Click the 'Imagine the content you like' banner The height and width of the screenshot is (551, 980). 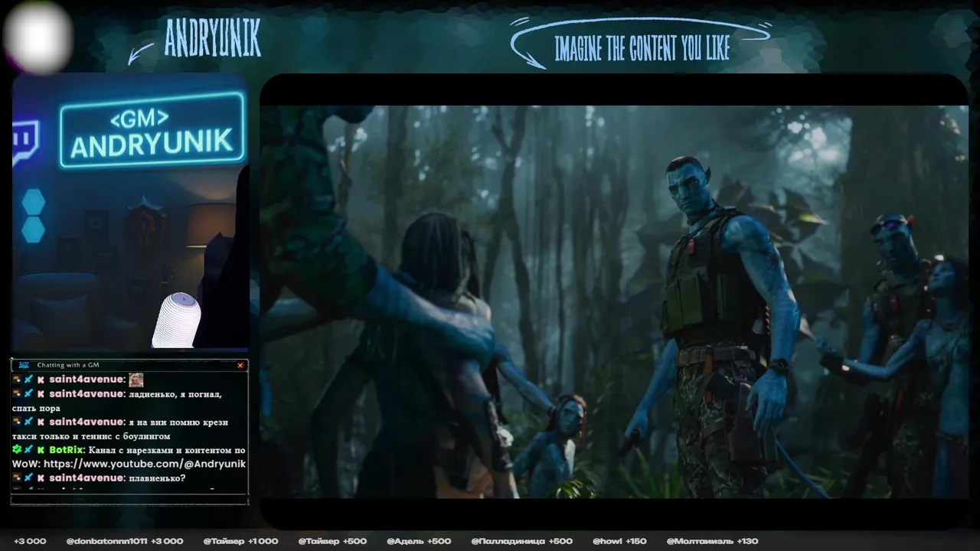coord(642,50)
